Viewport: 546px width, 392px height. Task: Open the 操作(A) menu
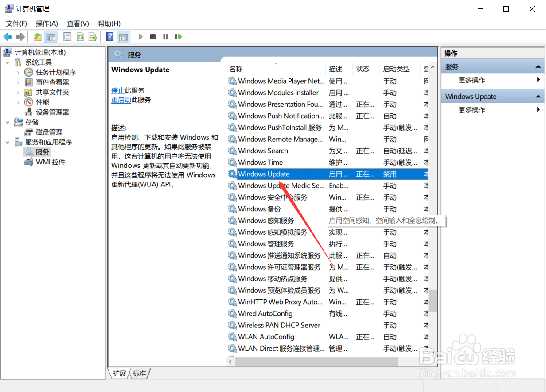(x=47, y=23)
